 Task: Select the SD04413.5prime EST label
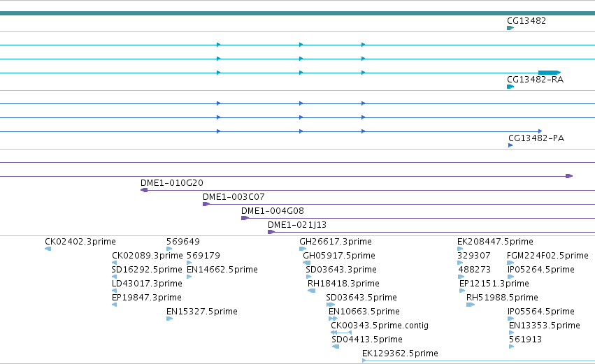[x=367, y=340]
